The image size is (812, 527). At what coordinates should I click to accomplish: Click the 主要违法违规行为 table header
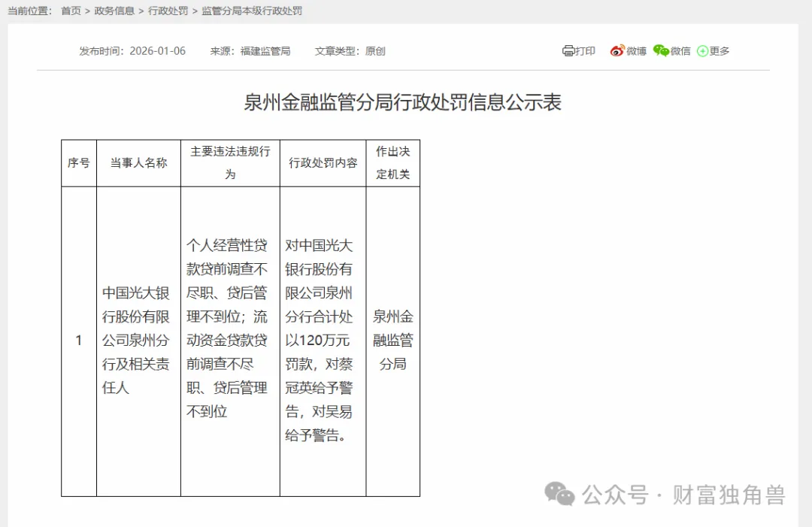231,163
